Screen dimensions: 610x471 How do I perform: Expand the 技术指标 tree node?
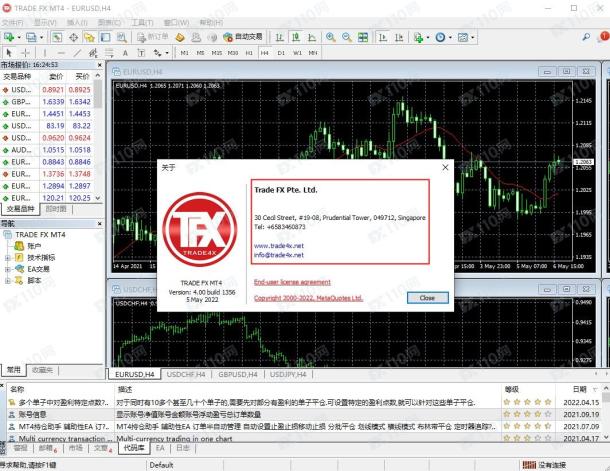[7, 257]
